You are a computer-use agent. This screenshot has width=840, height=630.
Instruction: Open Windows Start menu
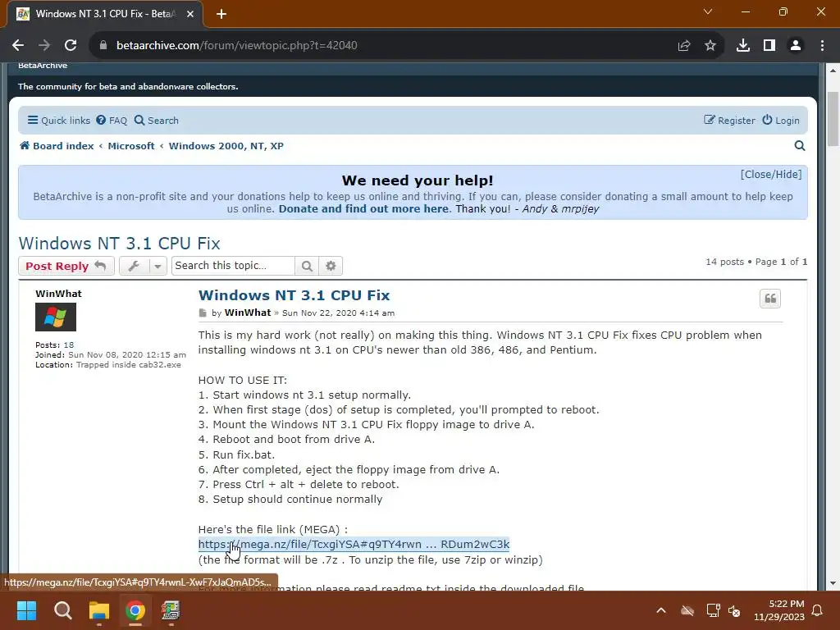coord(26,610)
